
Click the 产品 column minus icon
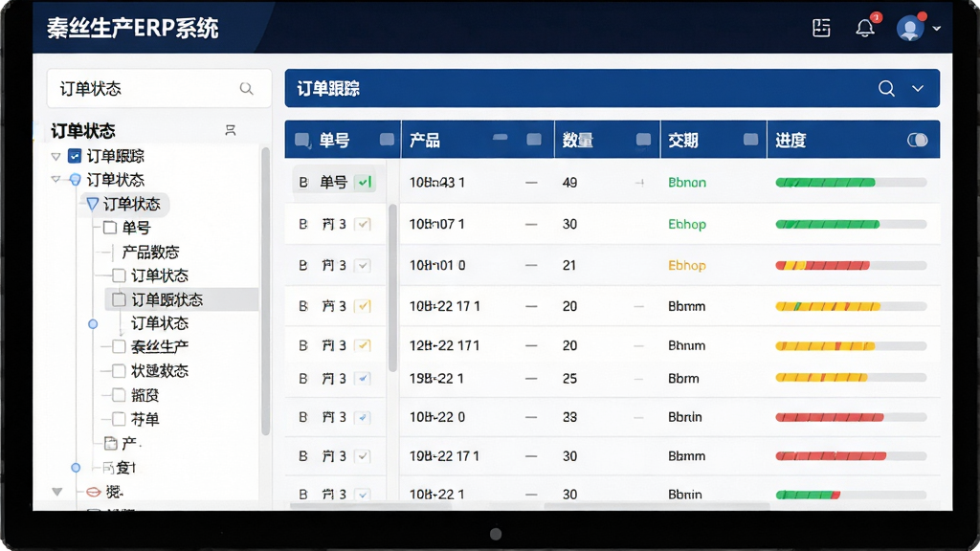[x=500, y=138]
